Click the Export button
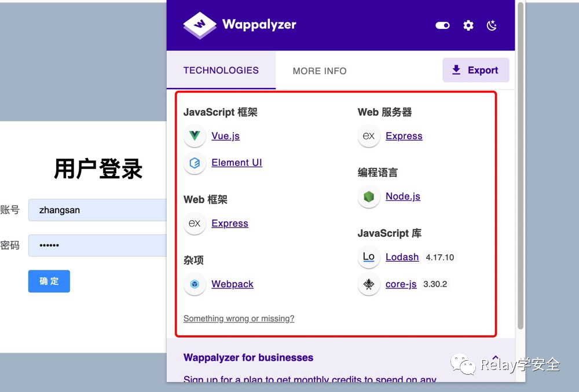This screenshot has width=579, height=392. 475,69
